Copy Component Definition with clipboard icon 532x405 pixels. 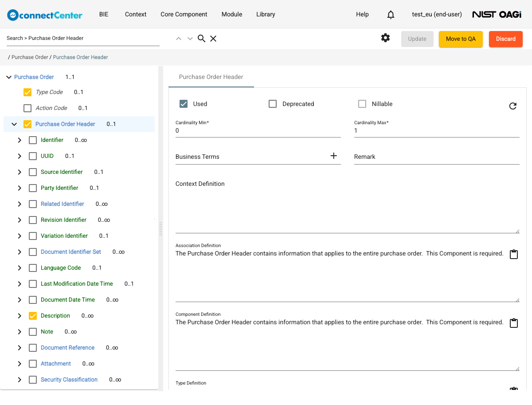[x=514, y=323]
